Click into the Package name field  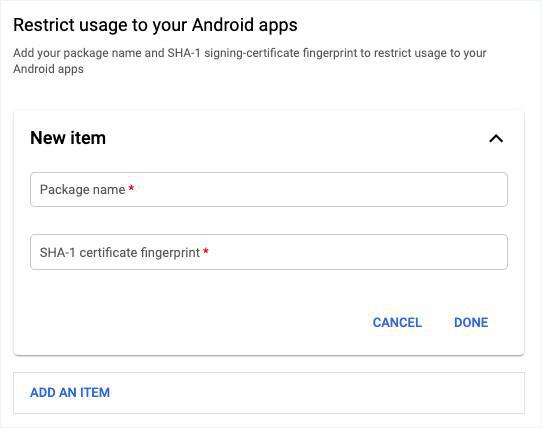coord(269,189)
